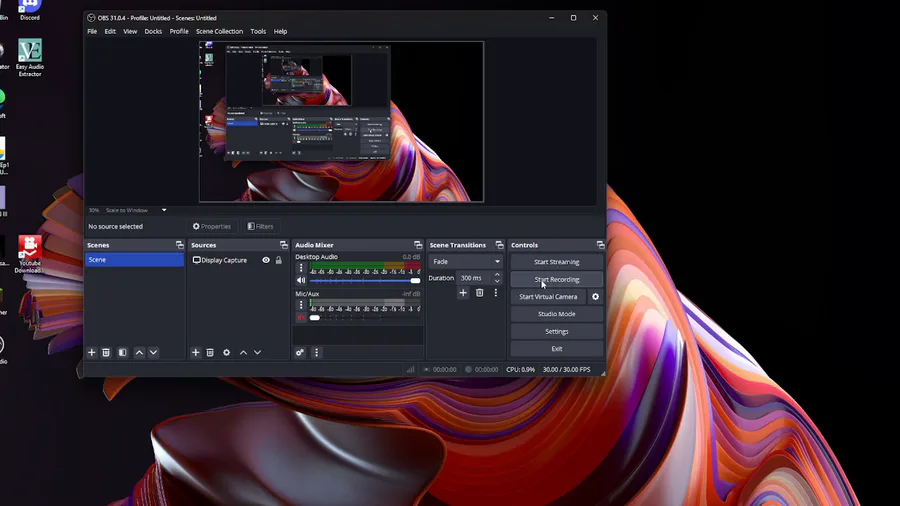Open the View menu
Screen dimensions: 900x506
[x=130, y=32]
